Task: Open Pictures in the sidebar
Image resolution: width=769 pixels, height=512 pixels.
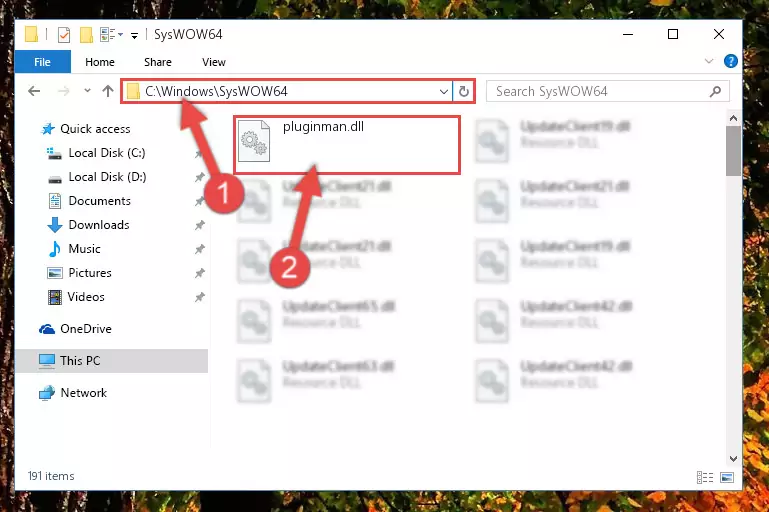Action: (x=90, y=273)
